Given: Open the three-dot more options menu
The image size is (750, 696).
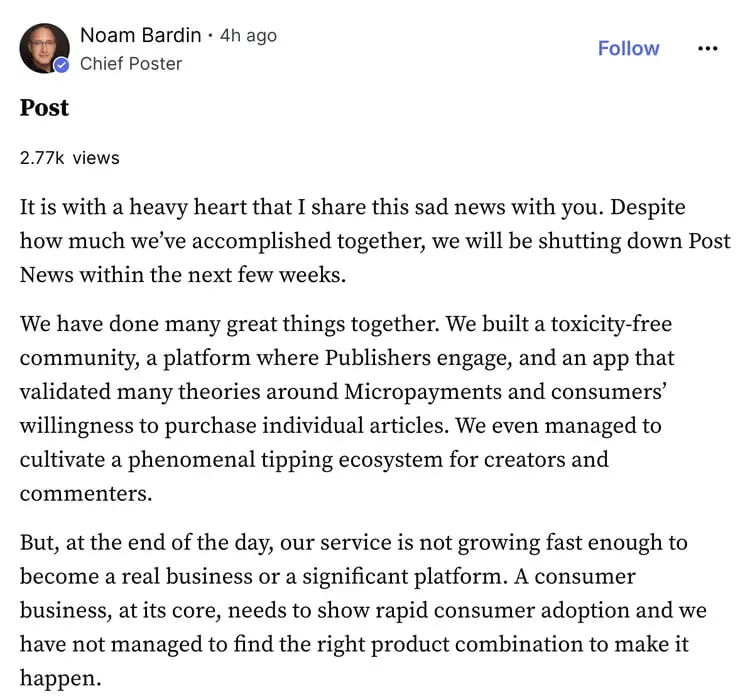Looking at the screenshot, I should [x=707, y=48].
